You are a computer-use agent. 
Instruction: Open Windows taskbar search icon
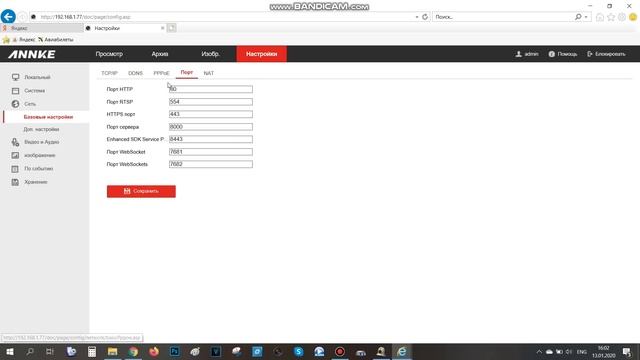pyautogui.click(x=30, y=351)
